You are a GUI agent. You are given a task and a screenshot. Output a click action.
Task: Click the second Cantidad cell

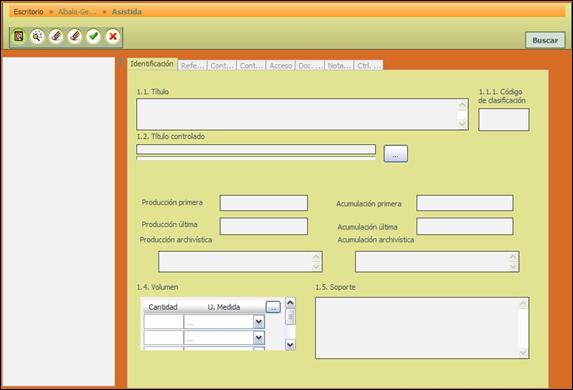[163, 337]
